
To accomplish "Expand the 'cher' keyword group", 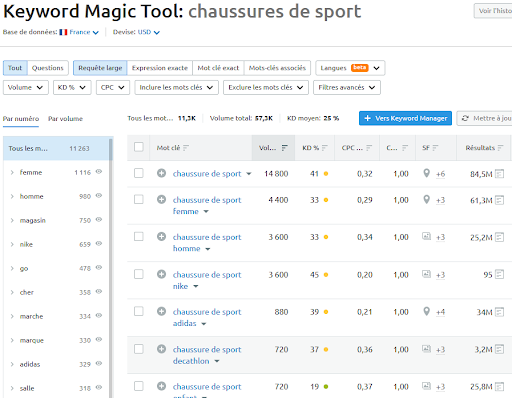I will click(x=12, y=292).
